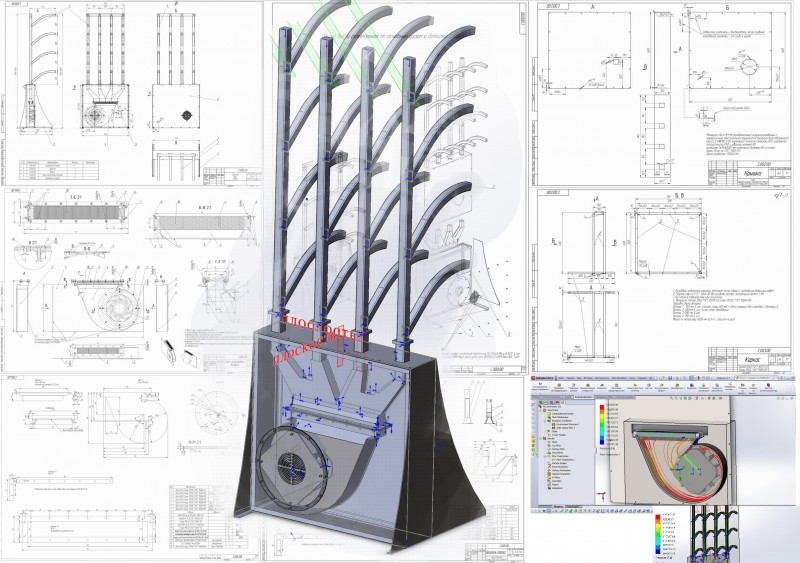Select Environment Pressure 1 boundary condition
The width and height of the screenshot is (800, 563).
[566, 424]
